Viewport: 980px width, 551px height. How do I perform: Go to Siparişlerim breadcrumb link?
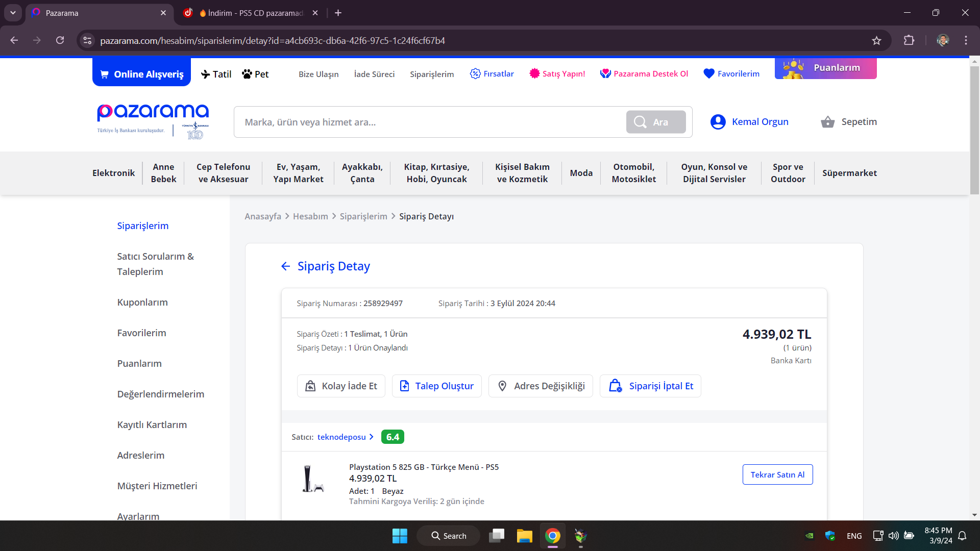[x=363, y=216]
